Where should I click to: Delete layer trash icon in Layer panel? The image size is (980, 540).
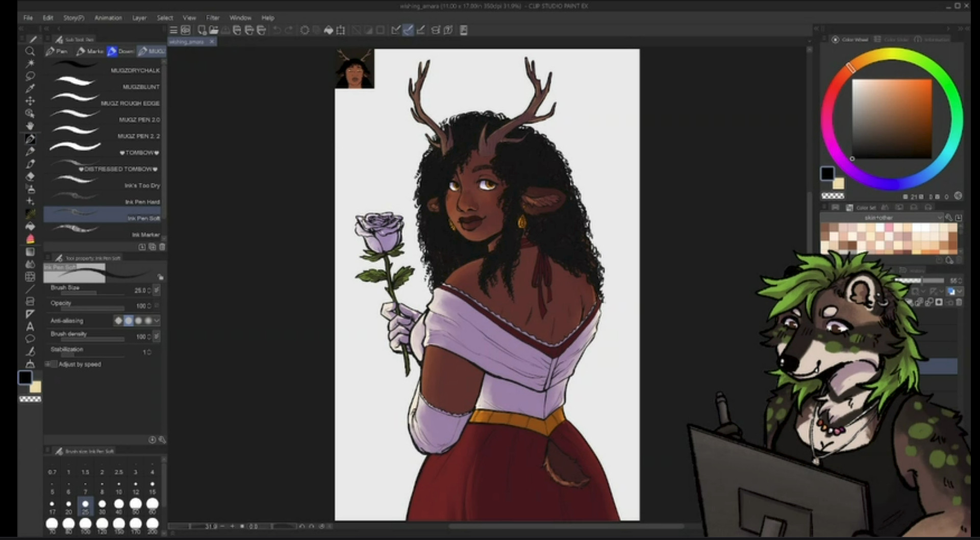click(959, 302)
